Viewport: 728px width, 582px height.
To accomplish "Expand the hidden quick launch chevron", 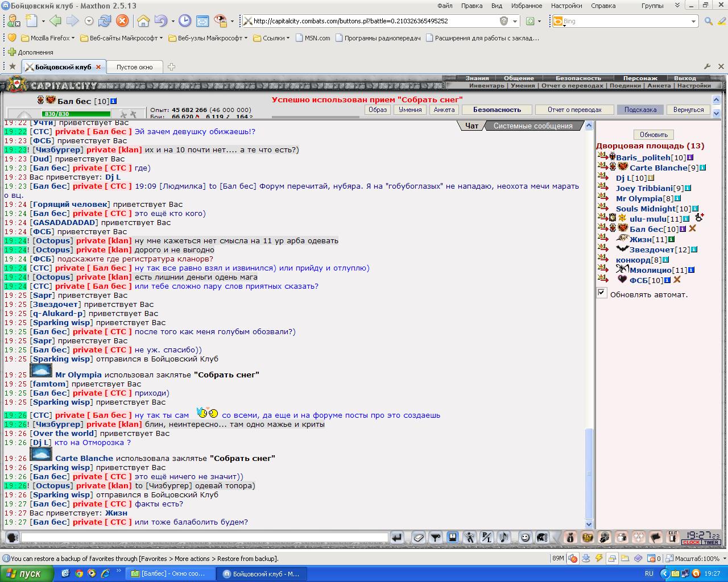I will 119,570.
